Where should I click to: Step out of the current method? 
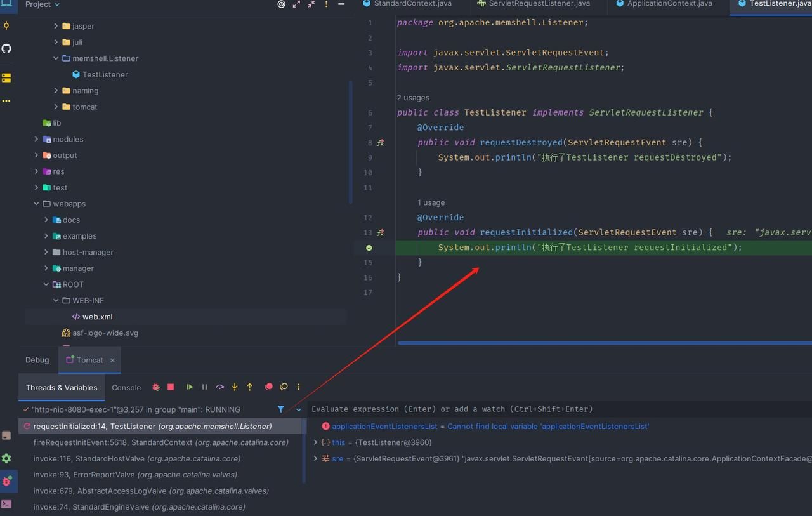tap(250, 387)
